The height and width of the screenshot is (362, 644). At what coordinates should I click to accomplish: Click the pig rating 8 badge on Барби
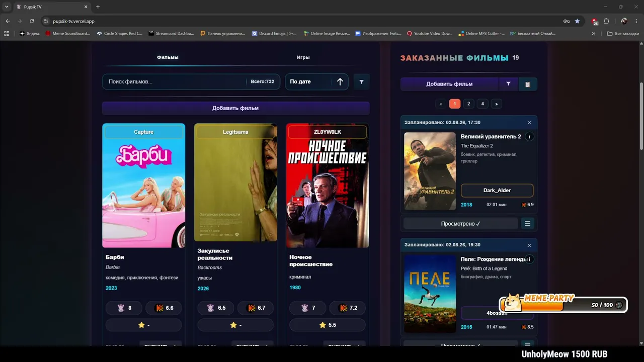pos(124,308)
